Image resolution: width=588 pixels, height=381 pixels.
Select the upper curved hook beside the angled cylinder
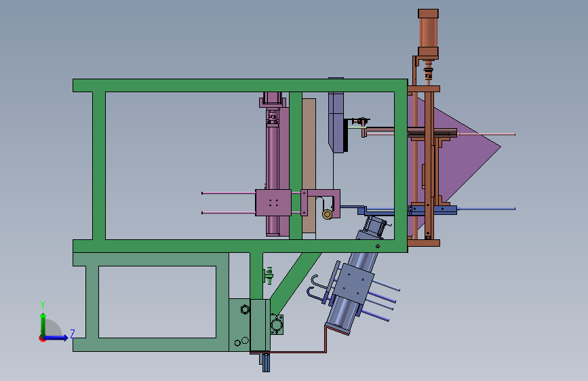point(319,282)
